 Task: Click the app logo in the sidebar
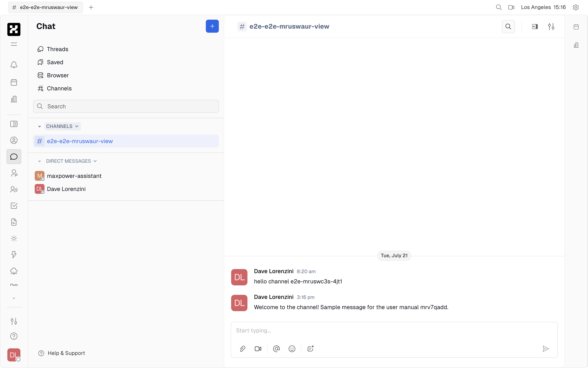point(14,29)
